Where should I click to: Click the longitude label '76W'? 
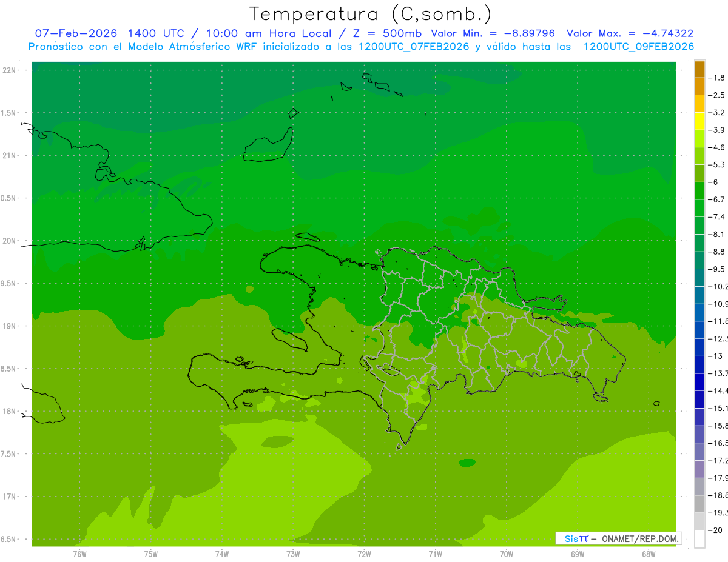pyautogui.click(x=79, y=554)
